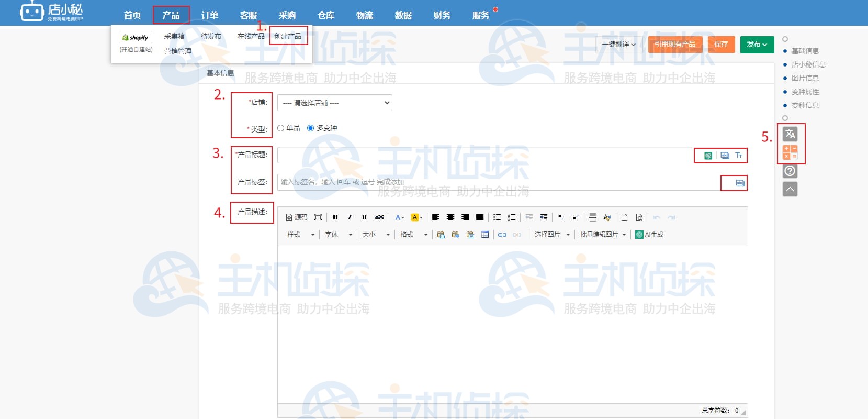Click the 创建产品 submenu item

[288, 36]
